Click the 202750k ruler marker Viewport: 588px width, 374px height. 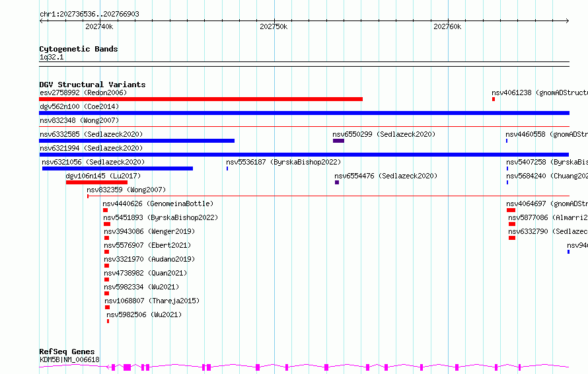[x=274, y=27]
